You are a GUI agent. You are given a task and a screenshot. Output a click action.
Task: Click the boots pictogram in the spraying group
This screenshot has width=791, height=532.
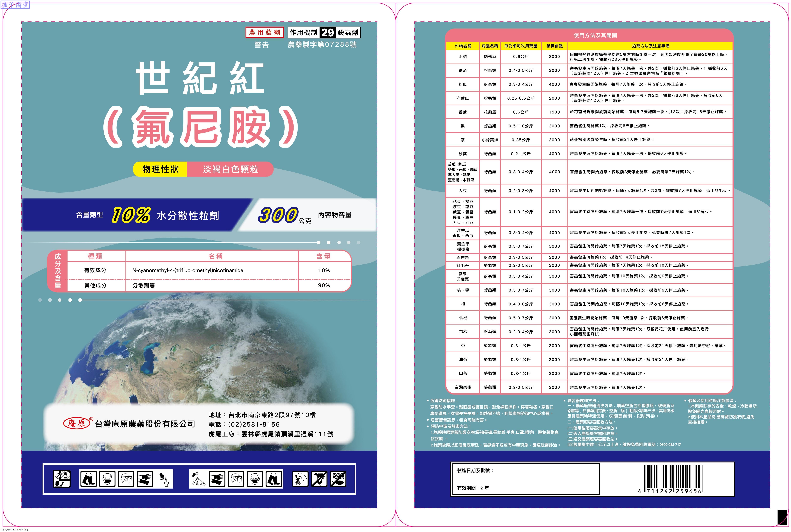(x=274, y=479)
